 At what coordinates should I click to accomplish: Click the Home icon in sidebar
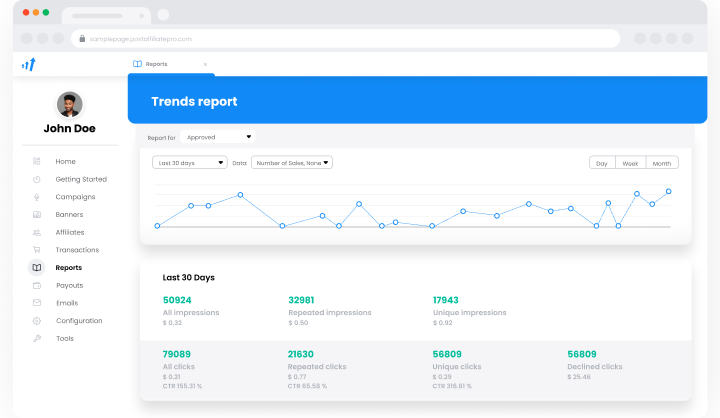(x=37, y=161)
